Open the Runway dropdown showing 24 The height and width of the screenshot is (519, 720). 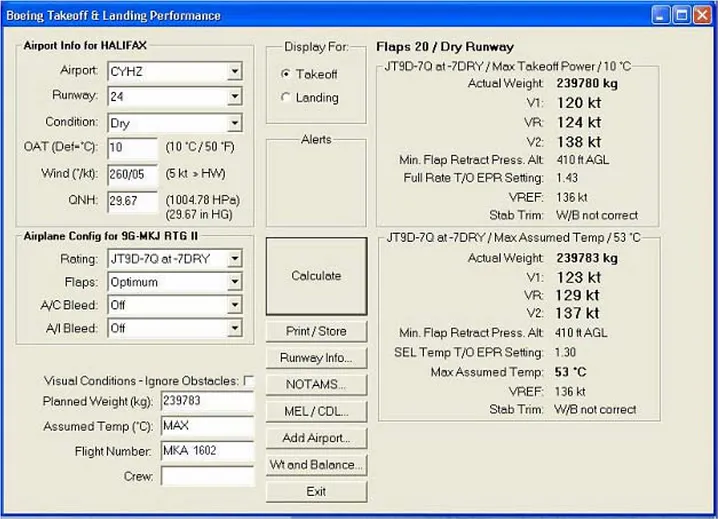pyautogui.click(x=235, y=96)
